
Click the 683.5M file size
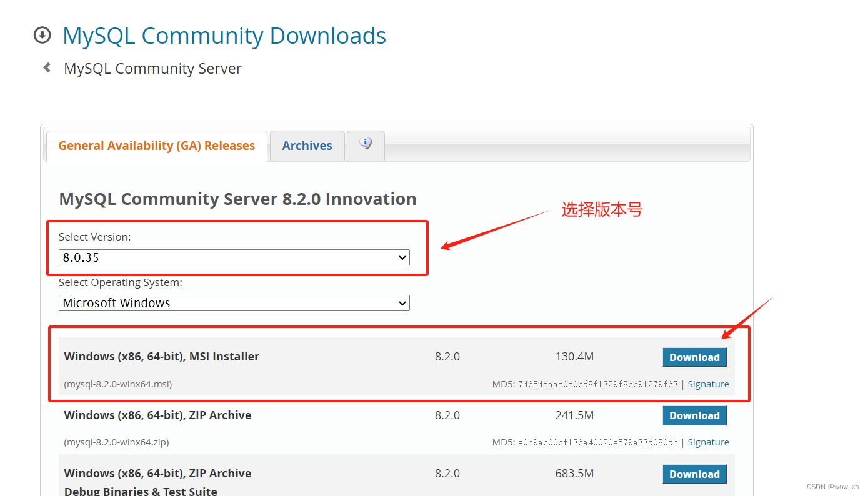tap(574, 474)
